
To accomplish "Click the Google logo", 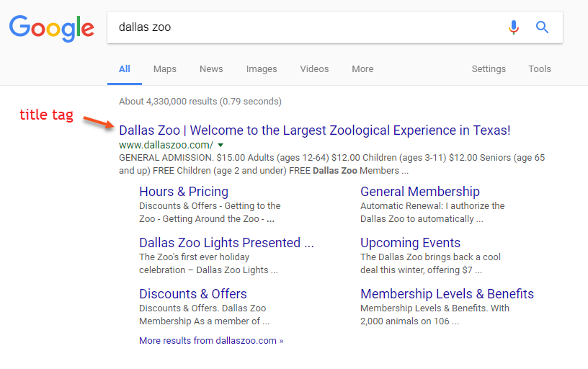I will (x=51, y=27).
